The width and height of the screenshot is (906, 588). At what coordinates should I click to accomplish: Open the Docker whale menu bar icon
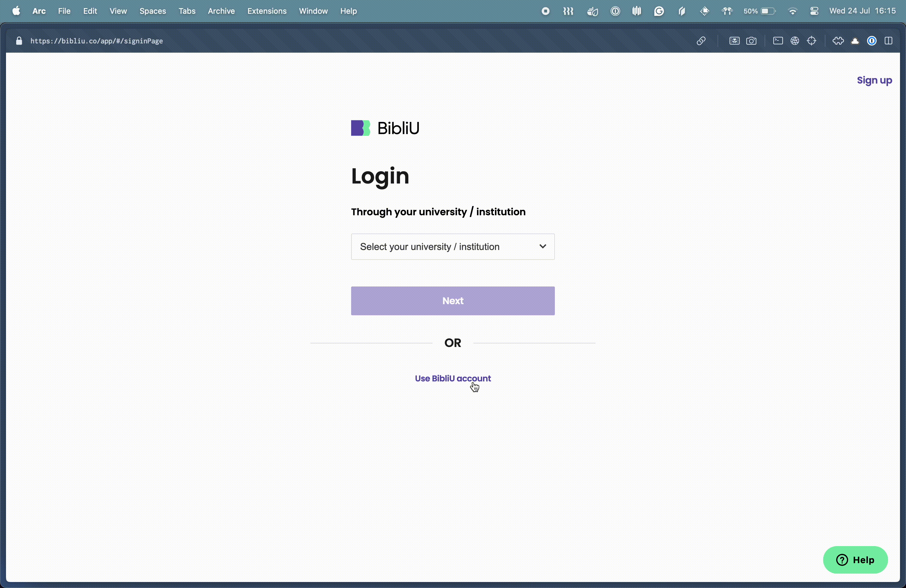click(x=592, y=11)
